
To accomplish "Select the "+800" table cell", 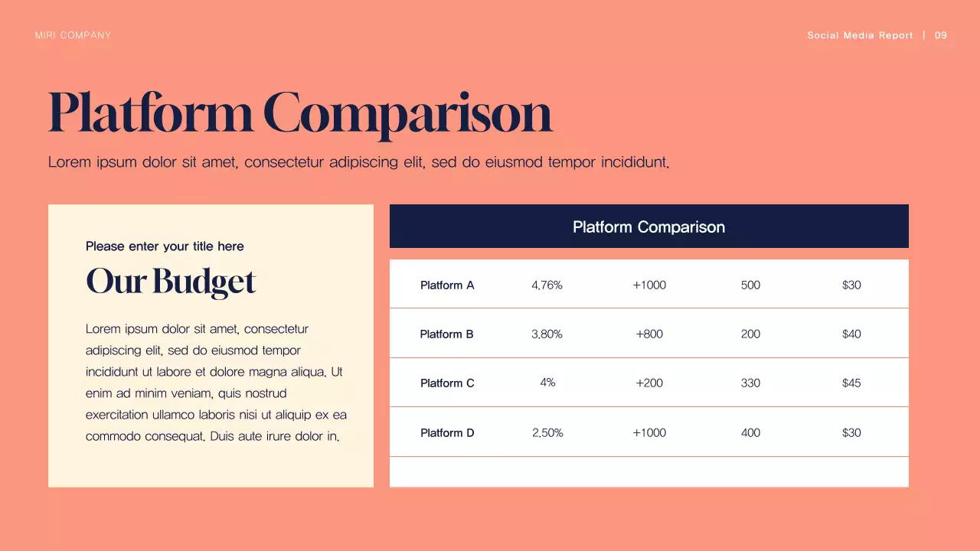I will tap(649, 334).
